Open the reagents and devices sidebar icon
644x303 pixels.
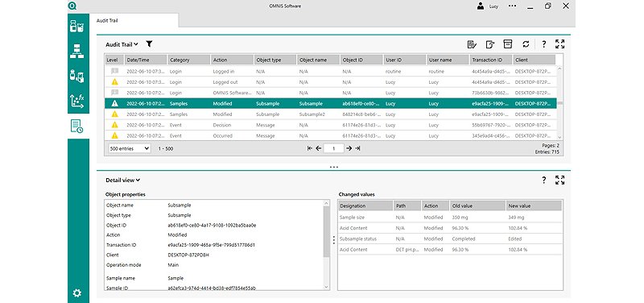coord(76,76)
